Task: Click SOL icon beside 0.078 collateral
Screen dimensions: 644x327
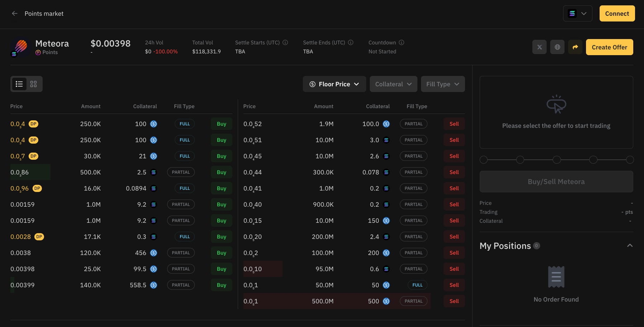Action: coord(386,172)
